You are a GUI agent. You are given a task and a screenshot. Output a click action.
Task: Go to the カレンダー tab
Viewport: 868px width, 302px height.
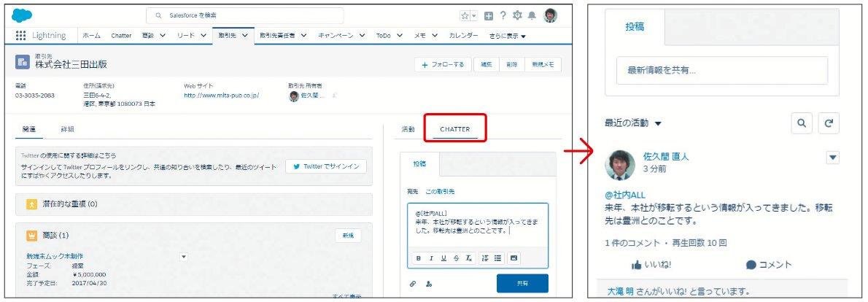pos(464,36)
